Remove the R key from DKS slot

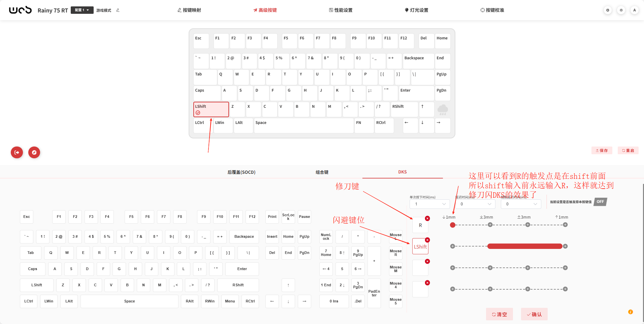pos(427,218)
